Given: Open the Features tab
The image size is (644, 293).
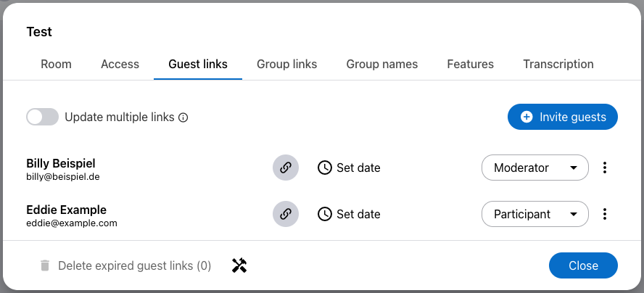Looking at the screenshot, I should pyautogui.click(x=470, y=64).
